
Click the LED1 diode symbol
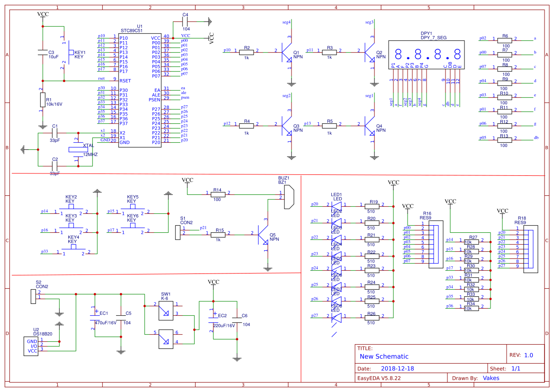pos(336,206)
